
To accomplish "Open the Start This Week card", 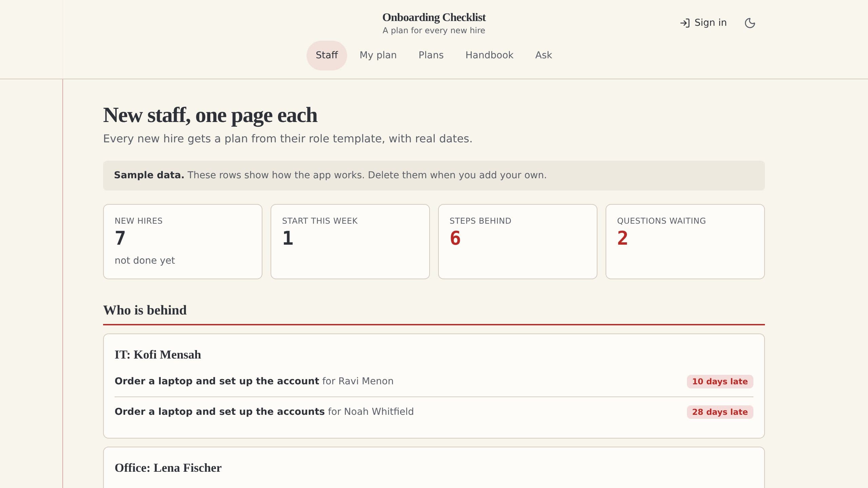I will click(x=350, y=242).
